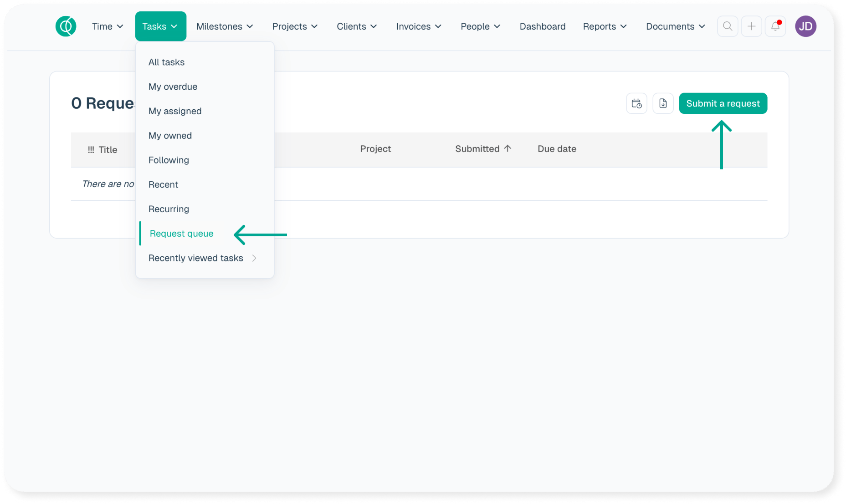
Task: Expand the Time dropdown menu
Action: [108, 26]
